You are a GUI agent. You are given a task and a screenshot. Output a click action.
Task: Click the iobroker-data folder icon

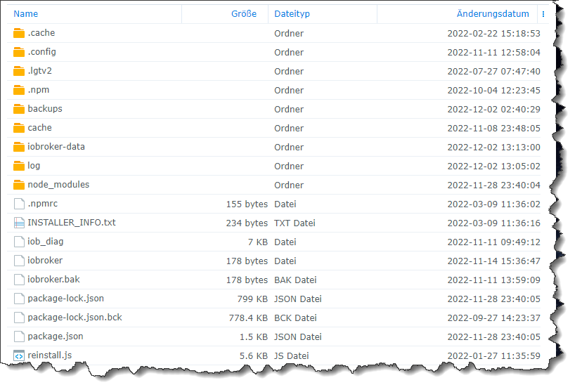[19, 147]
